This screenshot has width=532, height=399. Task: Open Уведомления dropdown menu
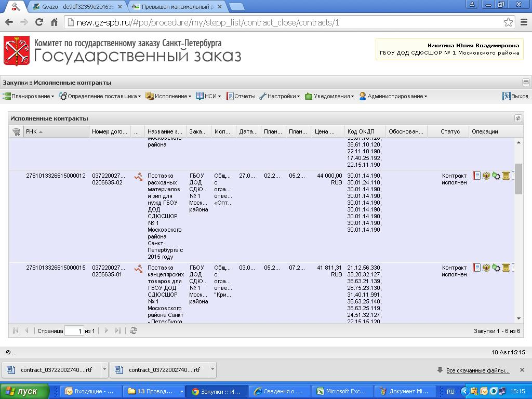point(329,96)
